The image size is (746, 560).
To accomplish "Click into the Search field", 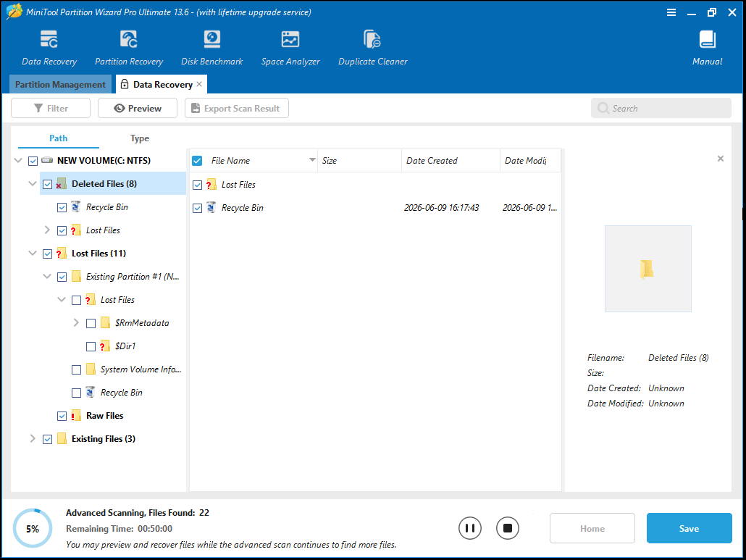I will [661, 108].
